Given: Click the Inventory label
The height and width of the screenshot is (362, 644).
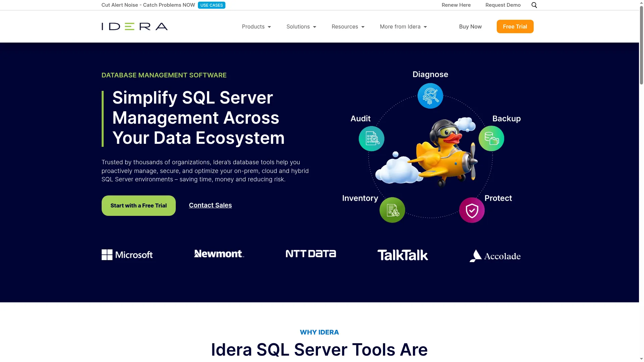Looking at the screenshot, I should pyautogui.click(x=360, y=198).
